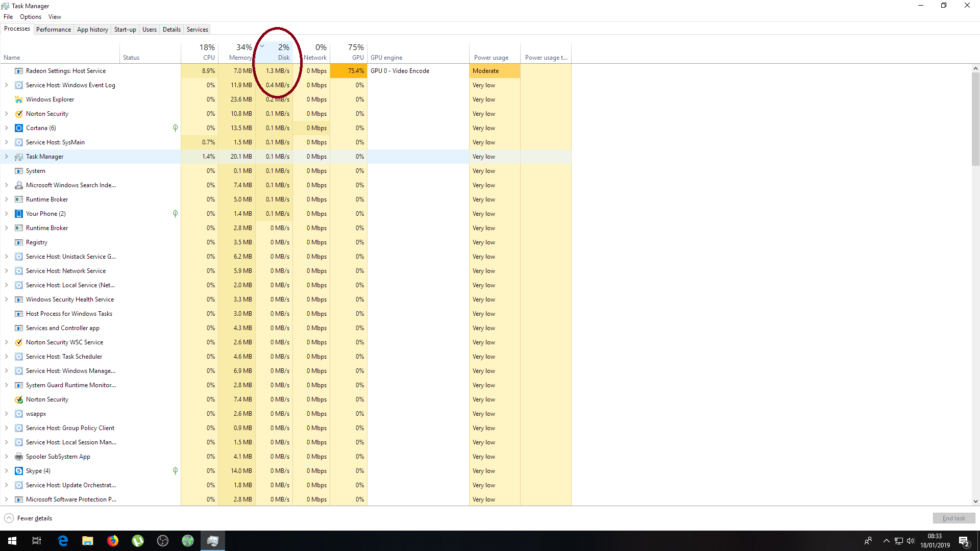The height and width of the screenshot is (551, 980).
Task: Expand the Cortana (6) process group
Action: pyautogui.click(x=6, y=128)
